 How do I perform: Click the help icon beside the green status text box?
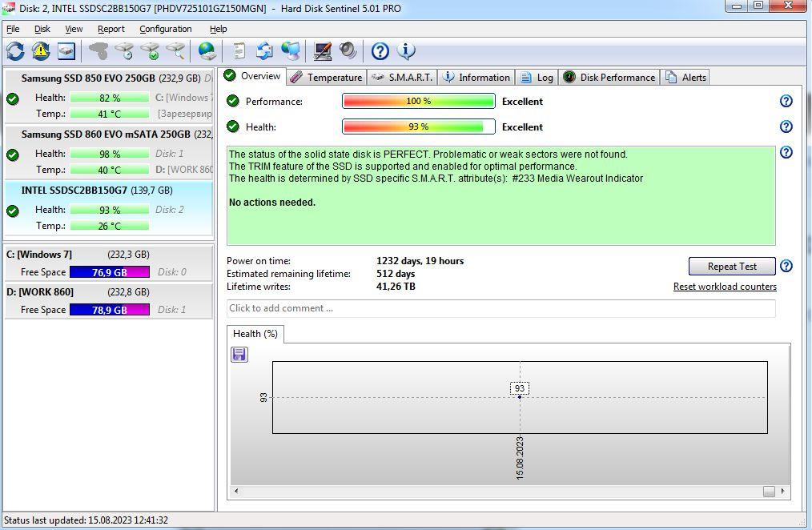click(x=786, y=151)
